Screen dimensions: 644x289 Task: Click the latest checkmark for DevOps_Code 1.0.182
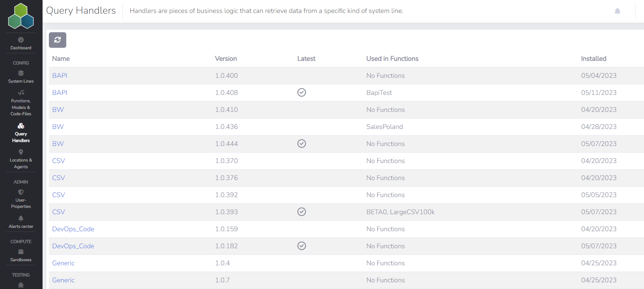[302, 246]
